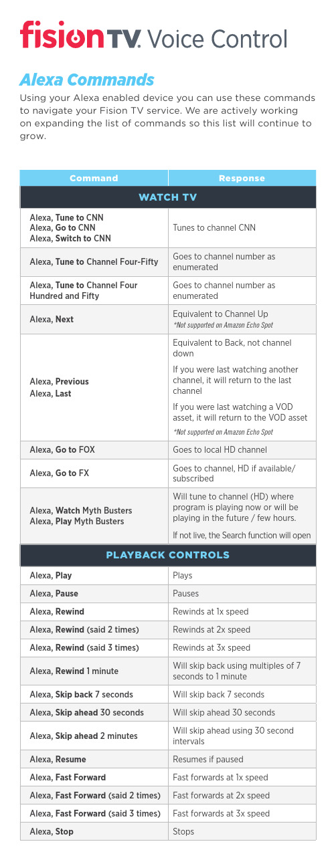The height and width of the screenshot is (868, 336).
Task: Click the fision TV logo
Action: pos(81,35)
